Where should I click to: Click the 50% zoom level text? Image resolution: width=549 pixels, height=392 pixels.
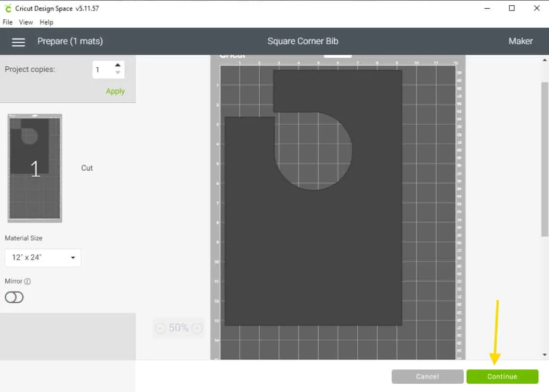tap(179, 328)
